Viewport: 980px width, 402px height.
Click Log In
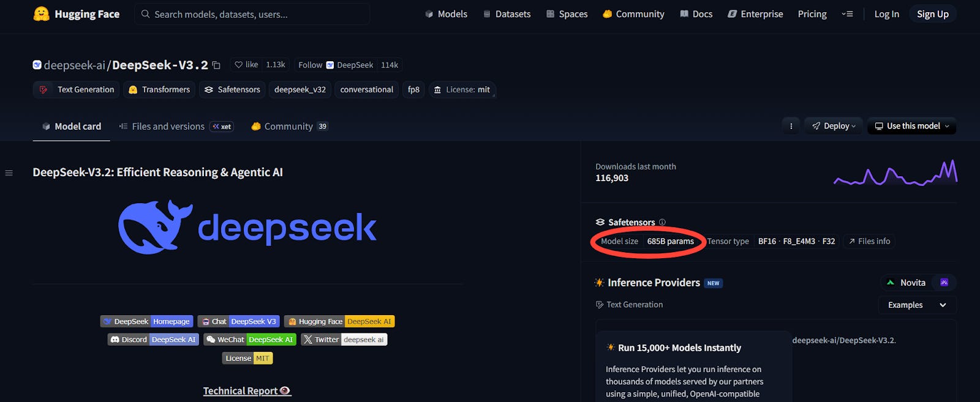point(886,14)
